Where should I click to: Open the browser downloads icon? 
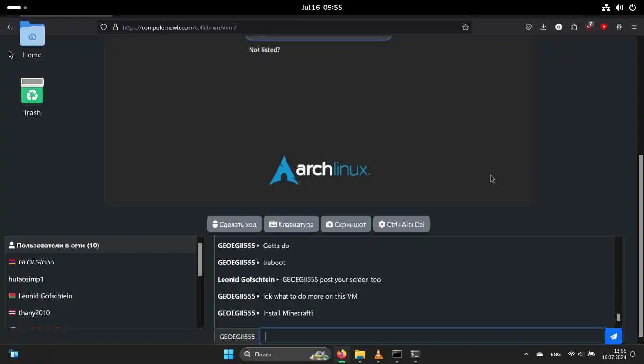pyautogui.click(x=544, y=27)
